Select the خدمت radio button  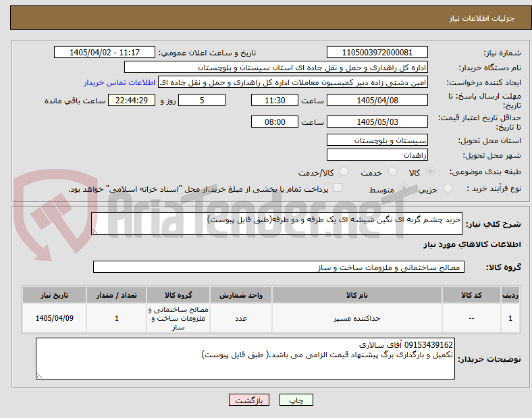point(392,172)
